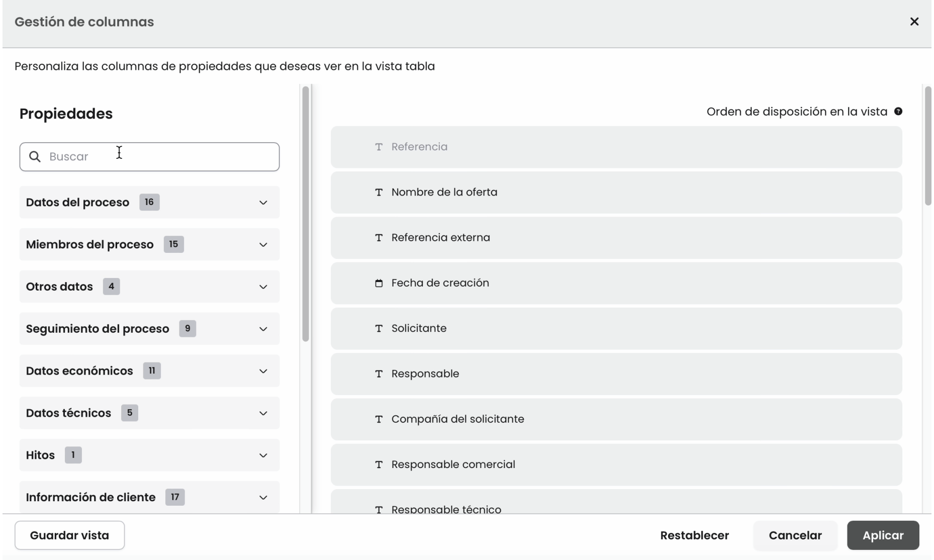Select the Referencia column row

[616, 147]
